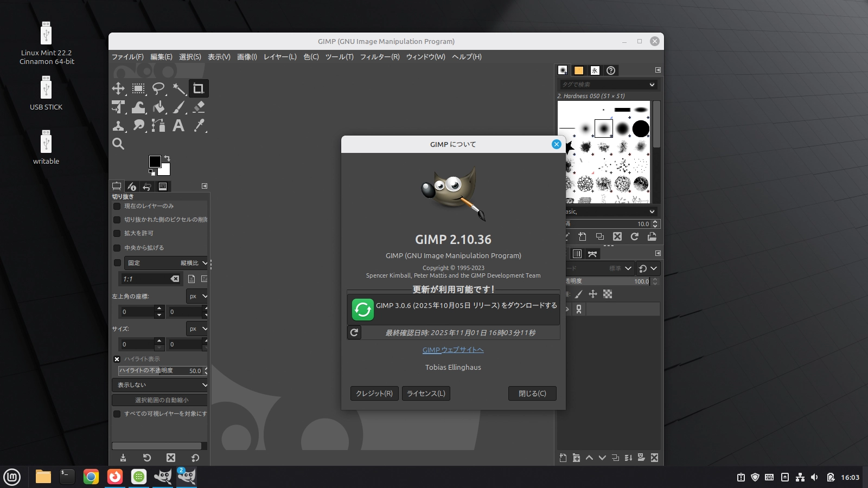This screenshot has height=488, width=868.
Task: Click the 閉じる(C) button in About dialog
Action: tap(532, 394)
